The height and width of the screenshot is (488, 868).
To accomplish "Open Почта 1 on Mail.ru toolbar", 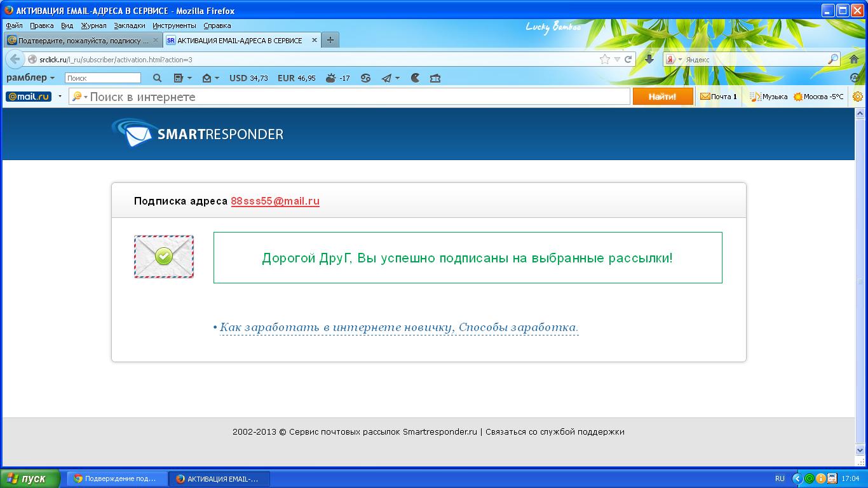I will [x=719, y=97].
